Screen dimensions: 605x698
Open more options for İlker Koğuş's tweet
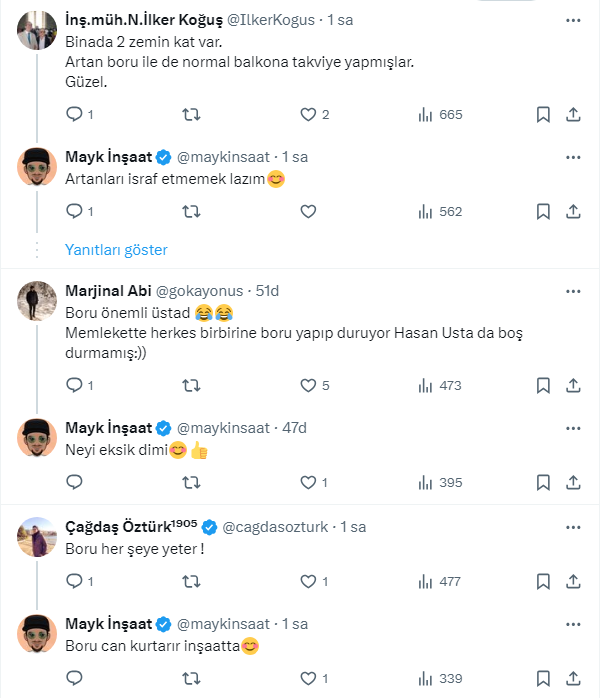click(x=573, y=20)
